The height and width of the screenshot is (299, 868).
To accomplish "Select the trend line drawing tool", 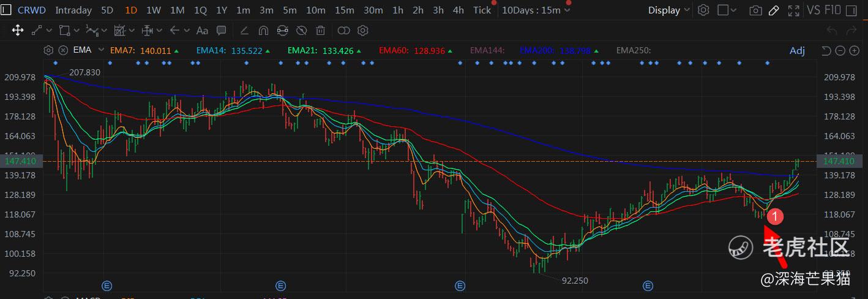I will click(37, 30).
